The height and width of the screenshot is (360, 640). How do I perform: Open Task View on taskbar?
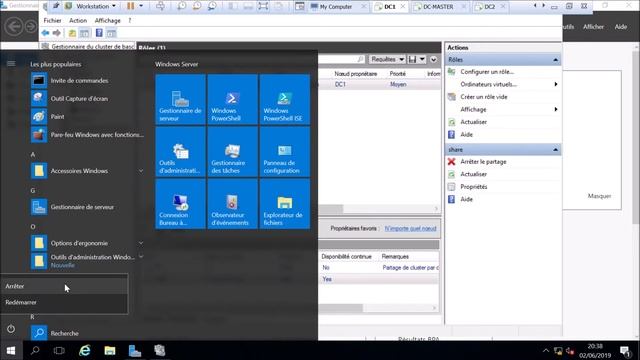click(x=59, y=351)
